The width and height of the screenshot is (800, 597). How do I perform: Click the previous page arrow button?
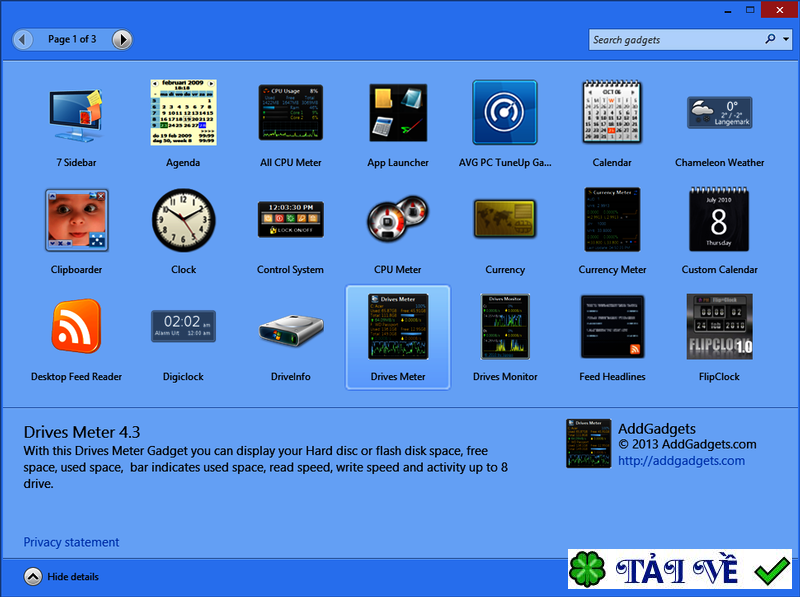22,39
